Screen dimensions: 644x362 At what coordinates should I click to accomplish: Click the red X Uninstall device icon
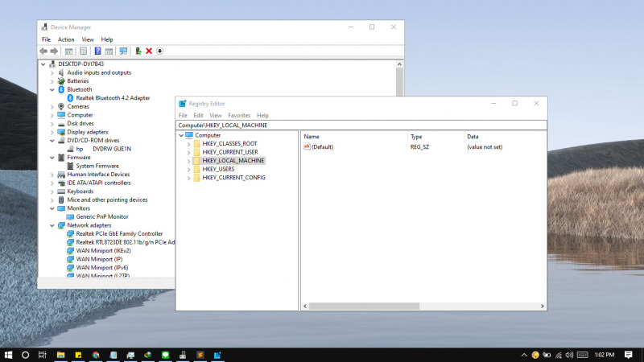pos(149,51)
